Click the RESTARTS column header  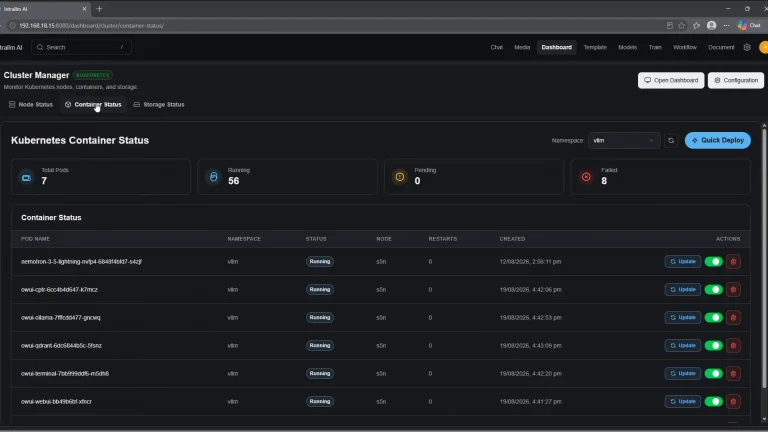click(443, 239)
